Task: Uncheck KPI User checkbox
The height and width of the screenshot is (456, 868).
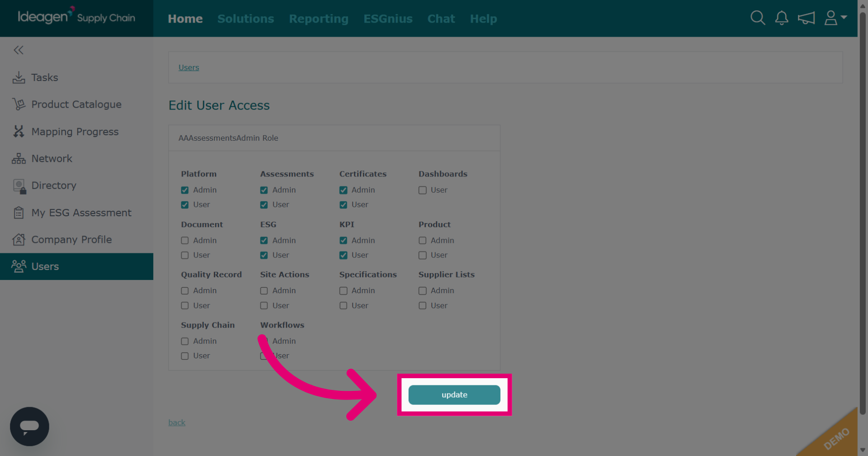Action: tap(344, 255)
